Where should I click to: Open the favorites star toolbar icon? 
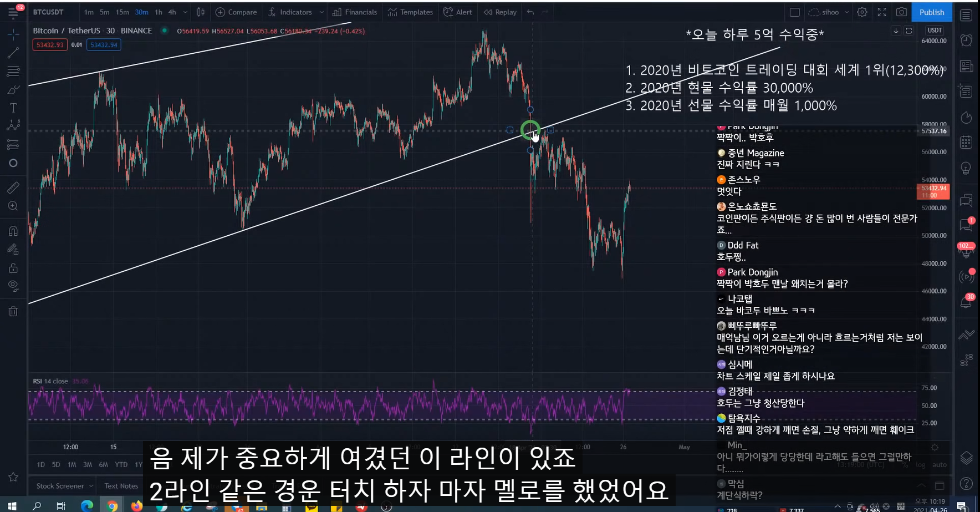pos(13,476)
